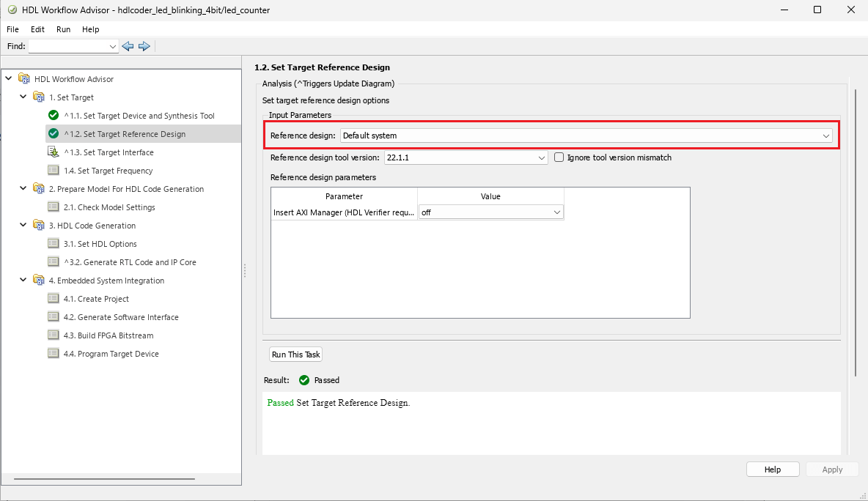Click the Program Target Device task icon

coord(54,354)
